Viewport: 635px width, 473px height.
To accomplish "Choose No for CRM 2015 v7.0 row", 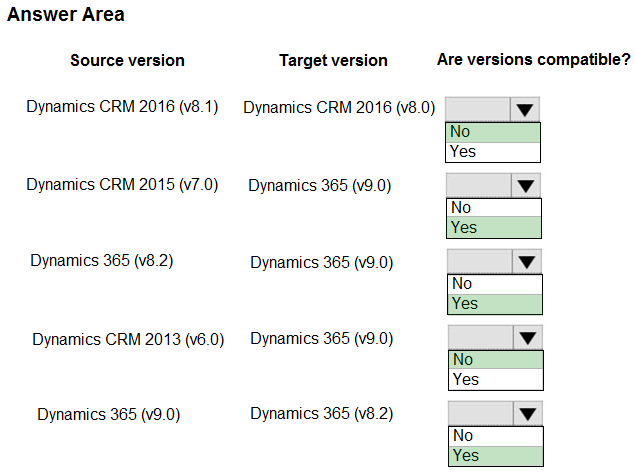I will (x=494, y=208).
